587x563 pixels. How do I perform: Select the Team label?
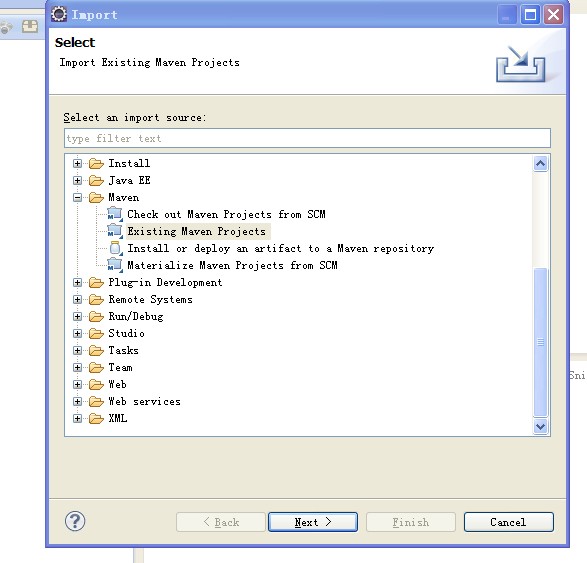pos(120,368)
